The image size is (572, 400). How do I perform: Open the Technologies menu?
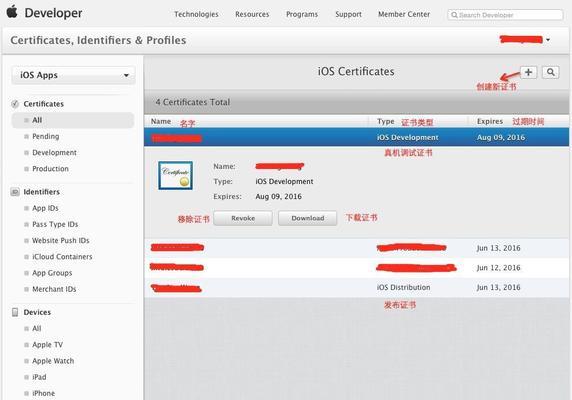tap(196, 14)
